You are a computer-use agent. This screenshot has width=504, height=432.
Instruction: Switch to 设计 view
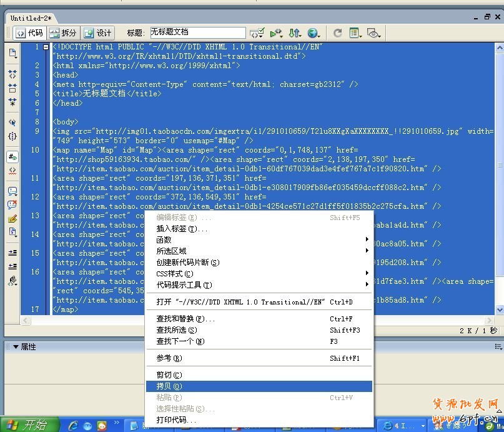click(97, 33)
